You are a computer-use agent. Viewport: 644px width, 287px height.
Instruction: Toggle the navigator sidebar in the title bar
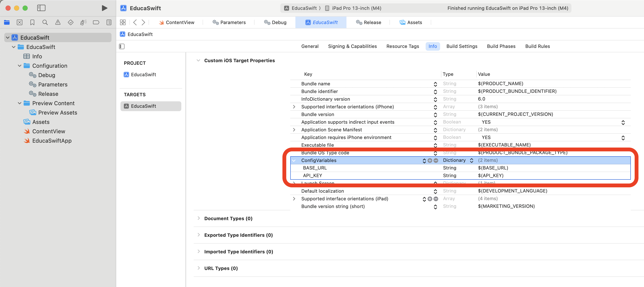point(41,8)
